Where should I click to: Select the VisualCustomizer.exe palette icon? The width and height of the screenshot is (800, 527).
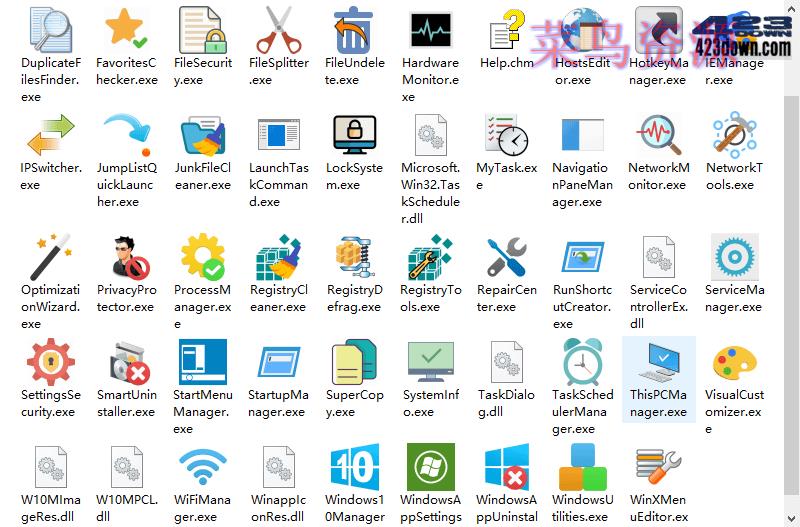click(x=735, y=364)
